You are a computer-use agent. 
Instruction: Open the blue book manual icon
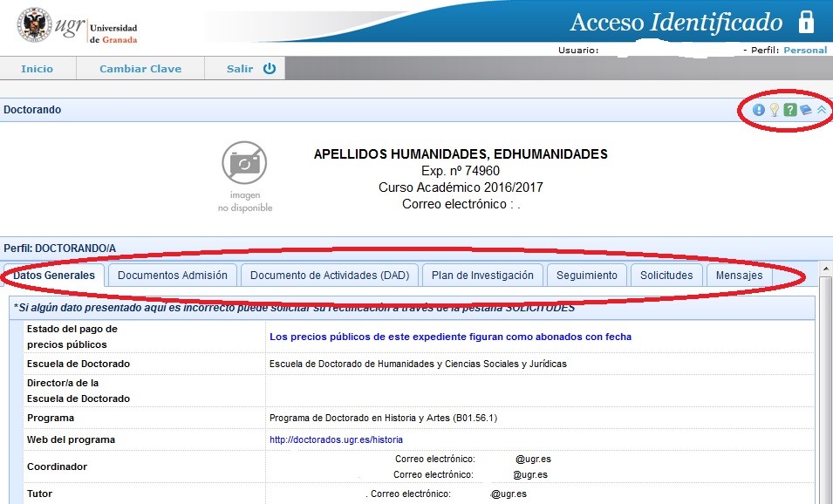point(805,110)
